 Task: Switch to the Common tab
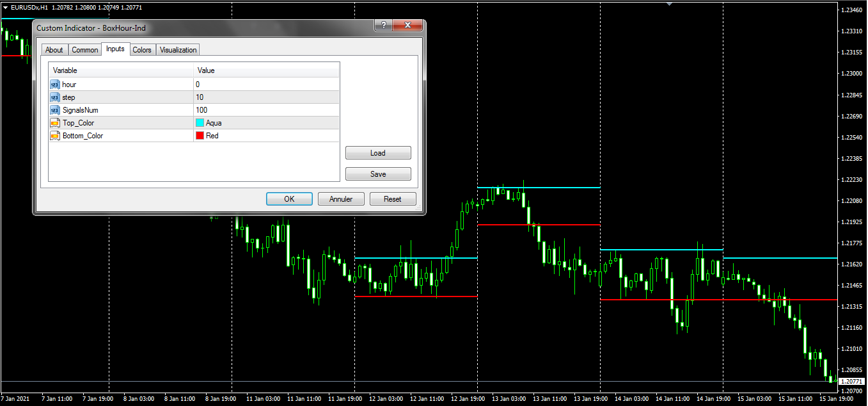[84, 50]
